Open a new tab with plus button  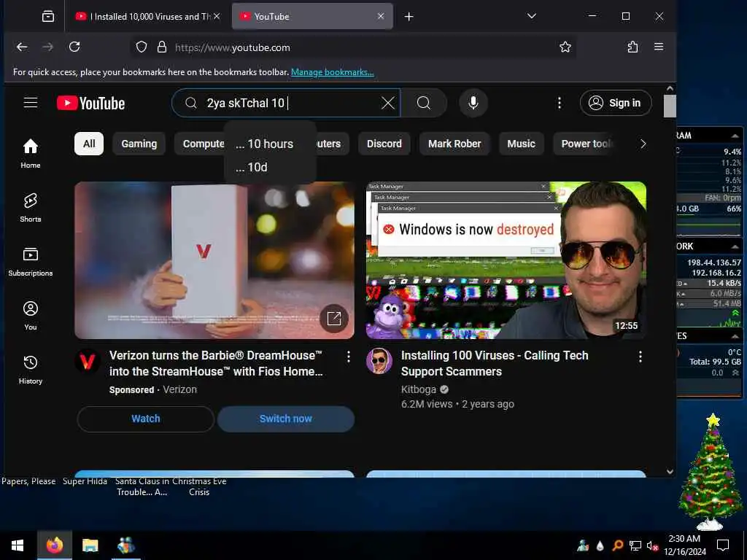click(x=409, y=17)
